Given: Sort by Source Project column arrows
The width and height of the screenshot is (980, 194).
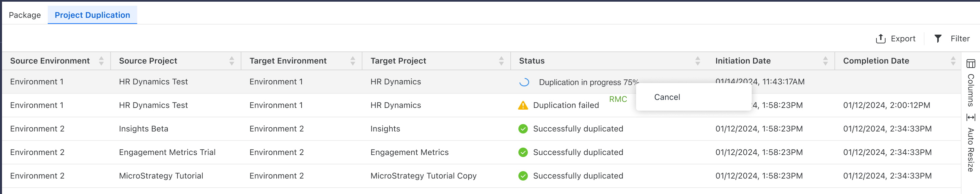Looking at the screenshot, I should click(x=232, y=61).
